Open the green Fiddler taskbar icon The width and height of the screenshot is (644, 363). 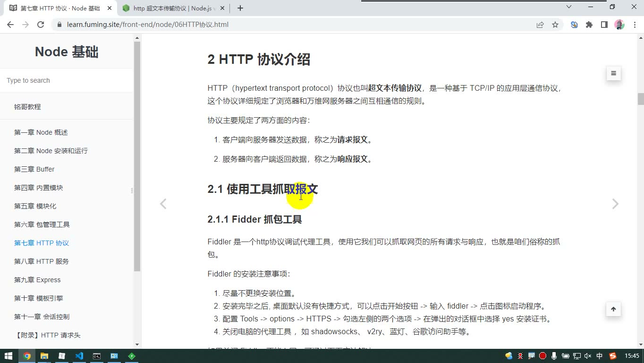[x=132, y=356]
